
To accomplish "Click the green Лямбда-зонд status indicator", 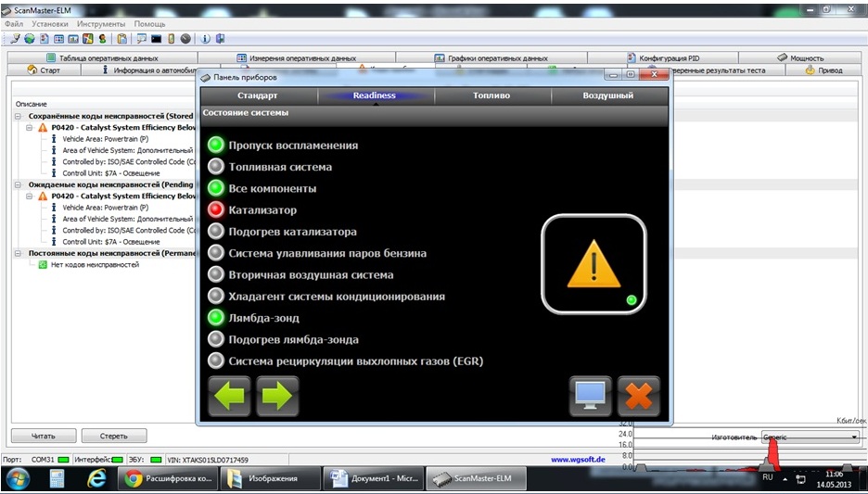I will coord(216,318).
